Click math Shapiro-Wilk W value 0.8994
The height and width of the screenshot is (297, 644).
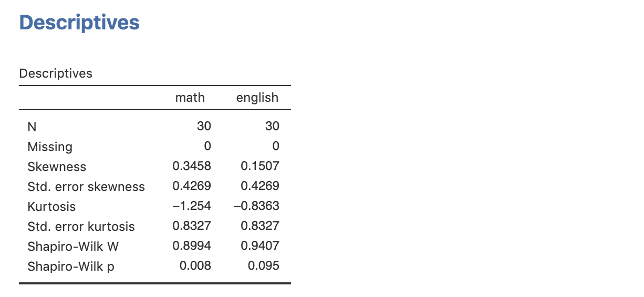point(192,246)
